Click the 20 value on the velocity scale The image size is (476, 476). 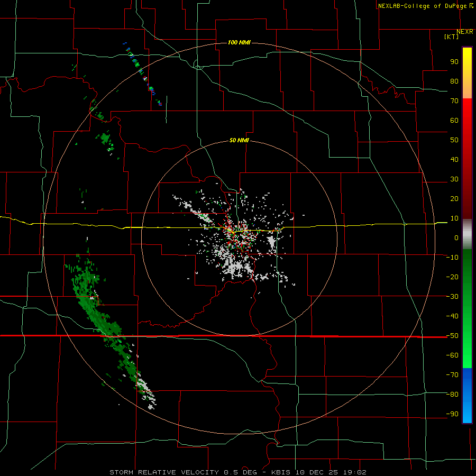(x=454, y=199)
